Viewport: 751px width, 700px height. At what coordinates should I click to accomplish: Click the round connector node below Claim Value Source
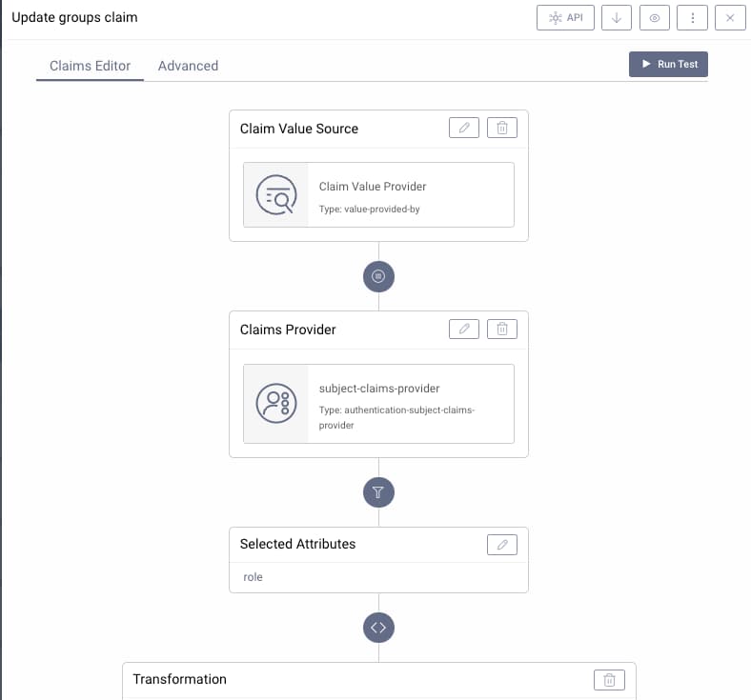(x=378, y=276)
